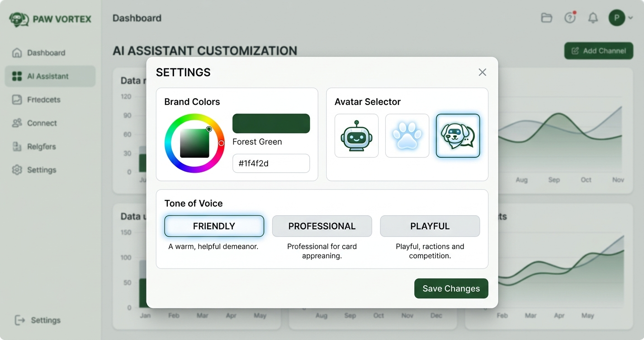Screen dimensions: 644x340
Task: Click the Paw Vortex logo icon
Action: pos(19,19)
